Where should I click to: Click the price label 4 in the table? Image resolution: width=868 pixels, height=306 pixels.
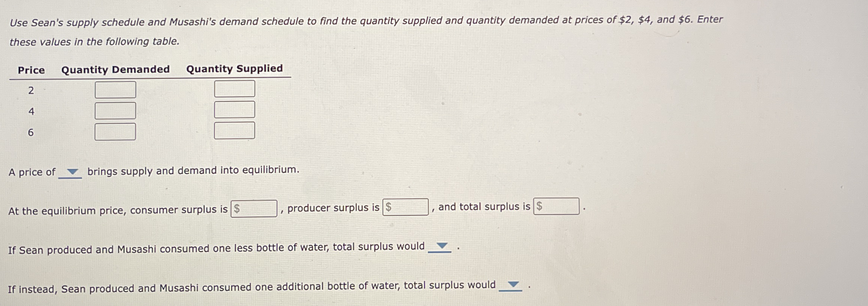coord(31,110)
